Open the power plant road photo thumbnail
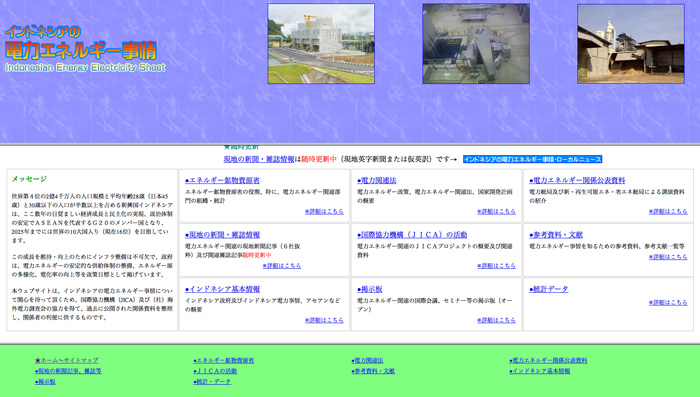 pyautogui.click(x=321, y=44)
